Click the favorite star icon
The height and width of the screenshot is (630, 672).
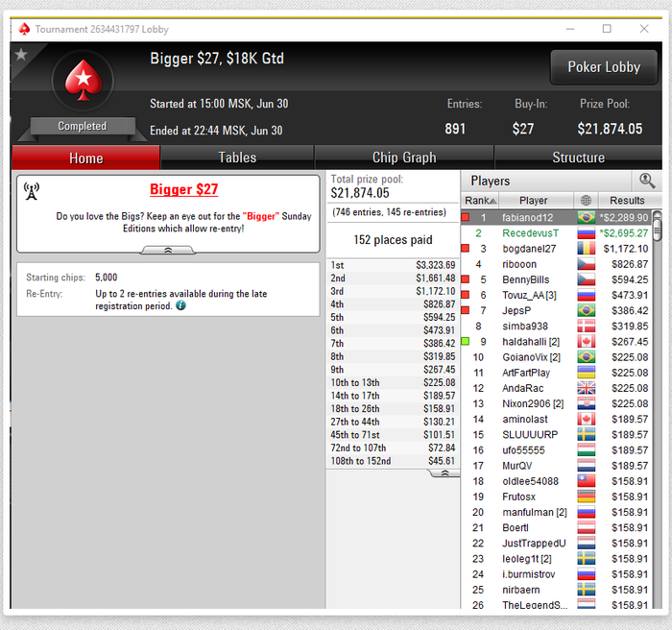coord(21,54)
